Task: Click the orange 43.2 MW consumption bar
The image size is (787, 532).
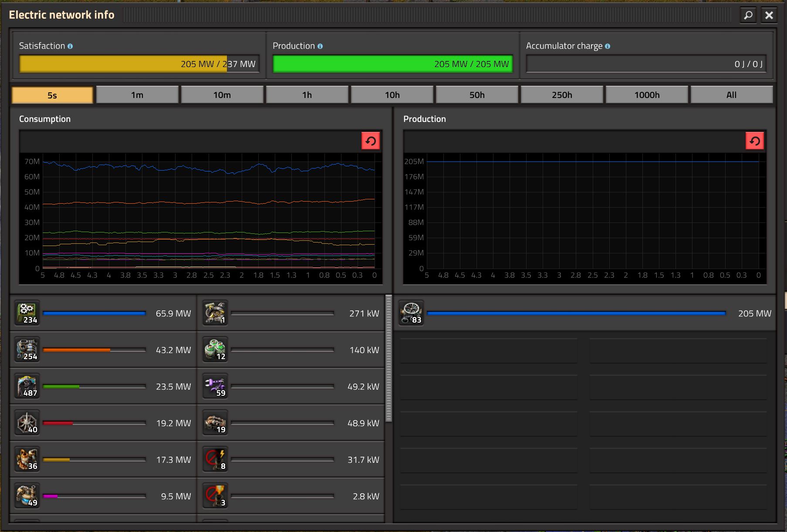Action: [94, 350]
